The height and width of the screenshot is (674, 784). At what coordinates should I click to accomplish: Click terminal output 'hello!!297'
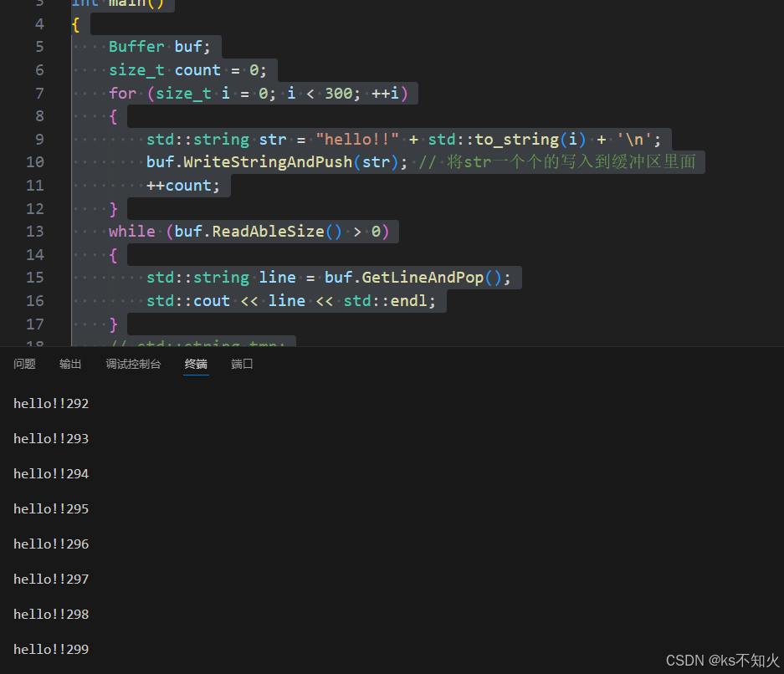click(51, 579)
